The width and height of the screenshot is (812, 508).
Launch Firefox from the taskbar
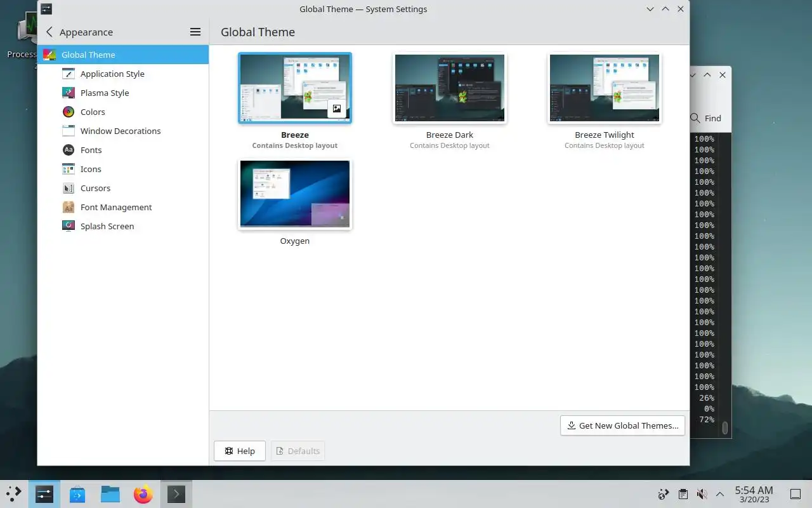143,493
